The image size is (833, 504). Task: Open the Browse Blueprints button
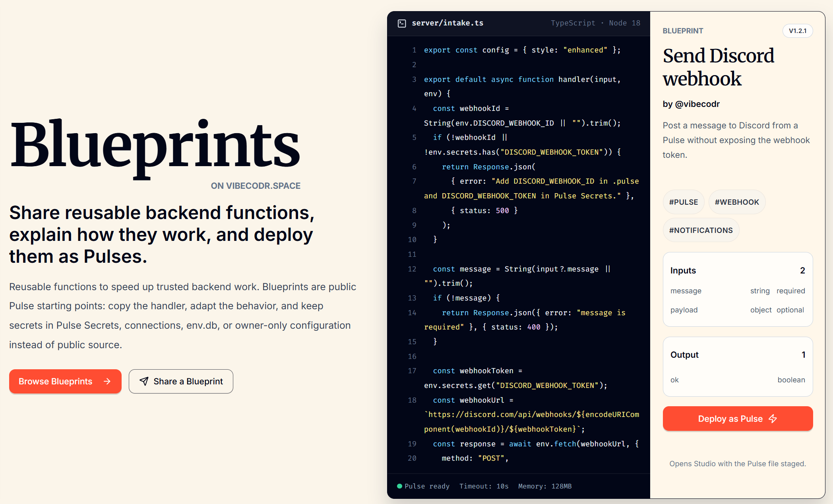click(x=65, y=381)
